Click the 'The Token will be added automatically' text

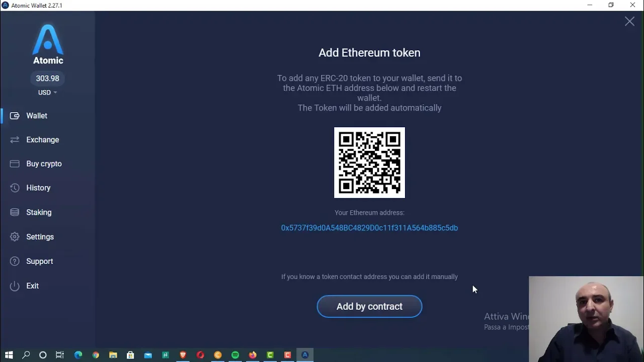coord(369,108)
